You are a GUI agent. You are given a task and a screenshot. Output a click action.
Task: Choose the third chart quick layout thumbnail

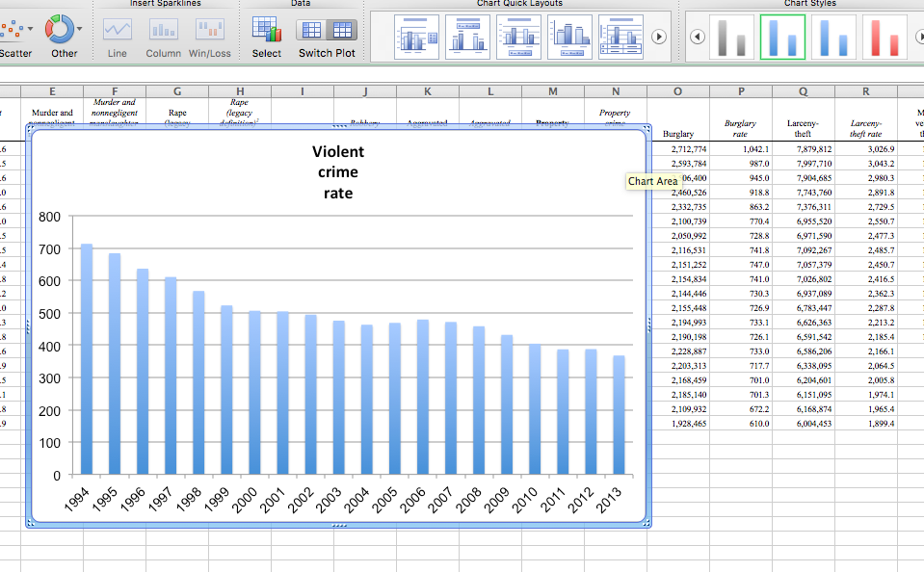(518, 37)
